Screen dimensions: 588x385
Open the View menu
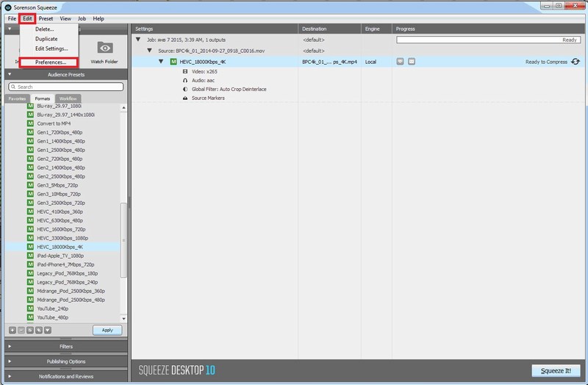pyautogui.click(x=65, y=18)
